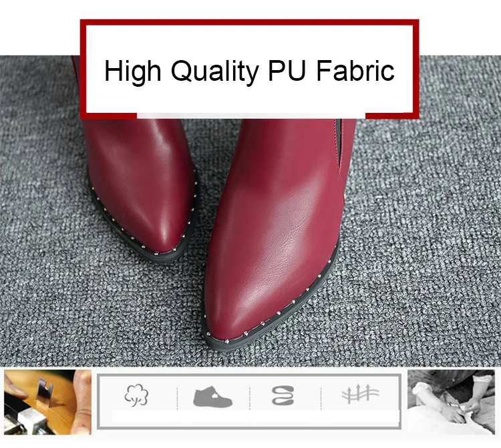501x448 pixels.
Task: Click the shoe insole icon
Action: pyautogui.click(x=283, y=396)
